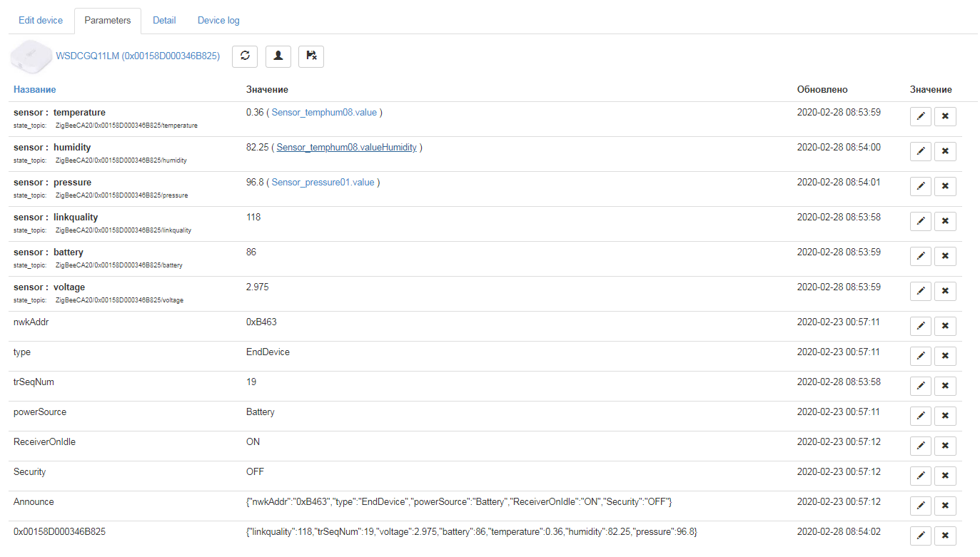980x557 pixels.
Task: Switch to the Edit device tab
Action: 41,21
